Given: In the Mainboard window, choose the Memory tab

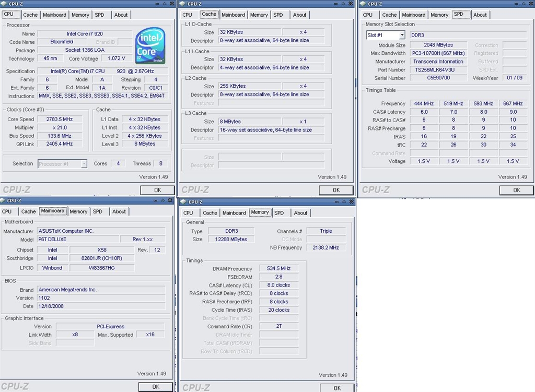Looking at the screenshot, I should point(78,212).
